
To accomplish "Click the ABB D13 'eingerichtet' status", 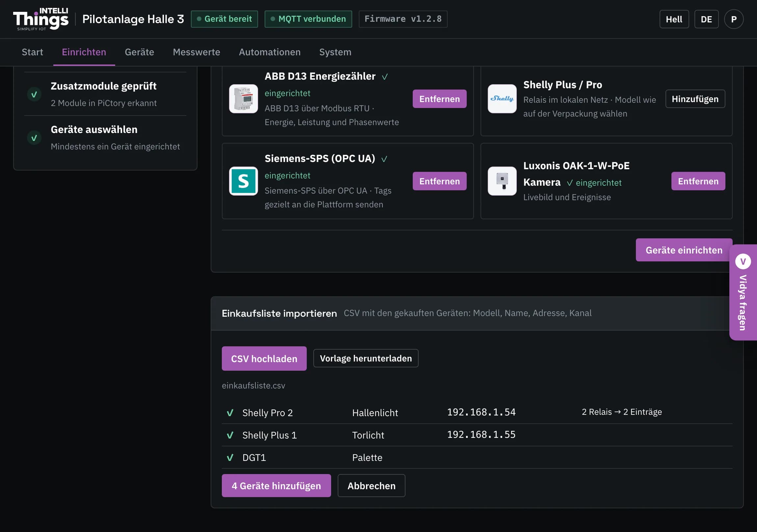I will pyautogui.click(x=287, y=93).
